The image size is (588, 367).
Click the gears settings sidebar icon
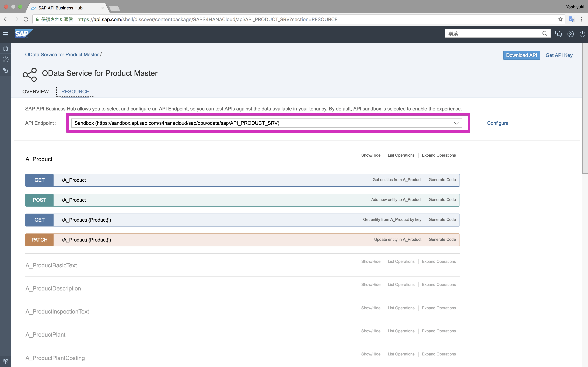coord(6,71)
